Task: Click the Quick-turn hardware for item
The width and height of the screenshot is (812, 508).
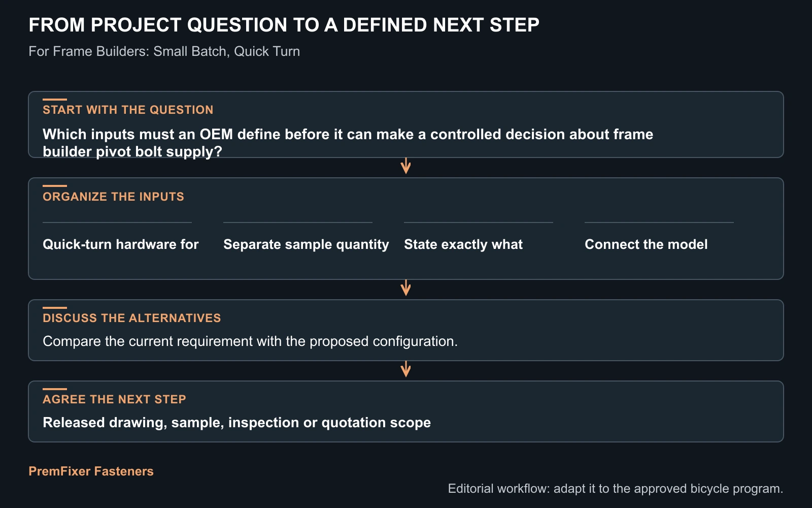Action: (120, 244)
